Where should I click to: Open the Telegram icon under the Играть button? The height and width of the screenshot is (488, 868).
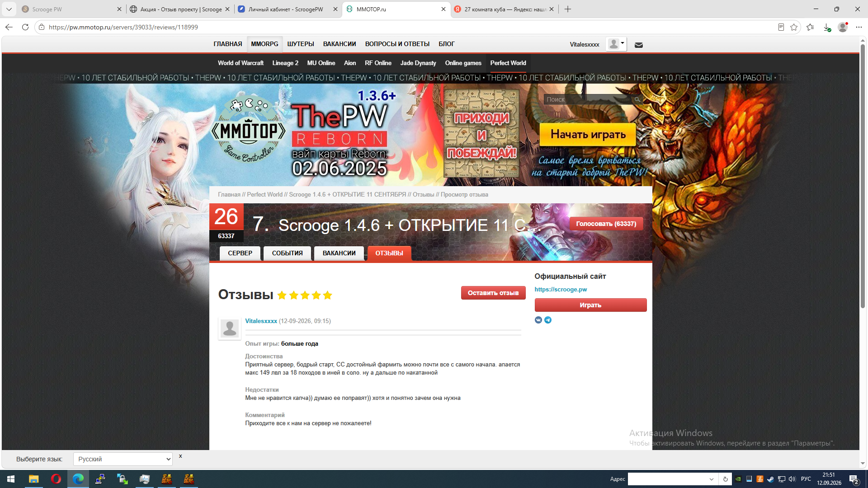(x=548, y=320)
